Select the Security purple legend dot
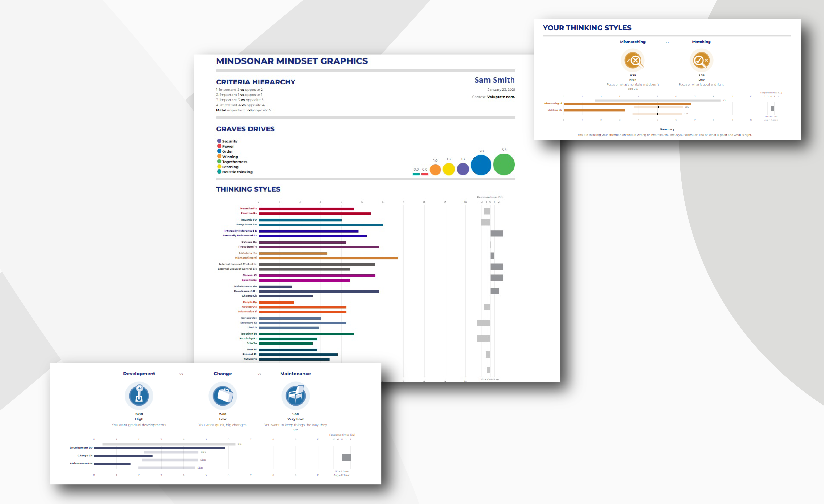Viewport: 824px width, 504px height. (219, 141)
